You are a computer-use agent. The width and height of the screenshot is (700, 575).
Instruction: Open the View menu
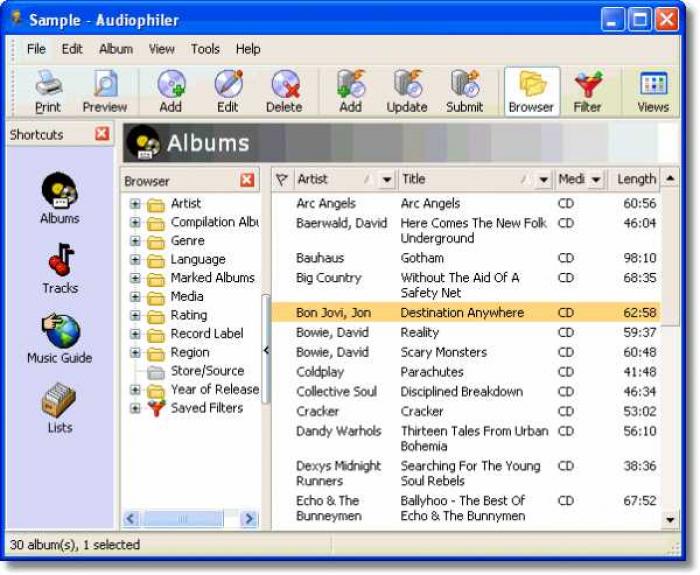tap(162, 49)
